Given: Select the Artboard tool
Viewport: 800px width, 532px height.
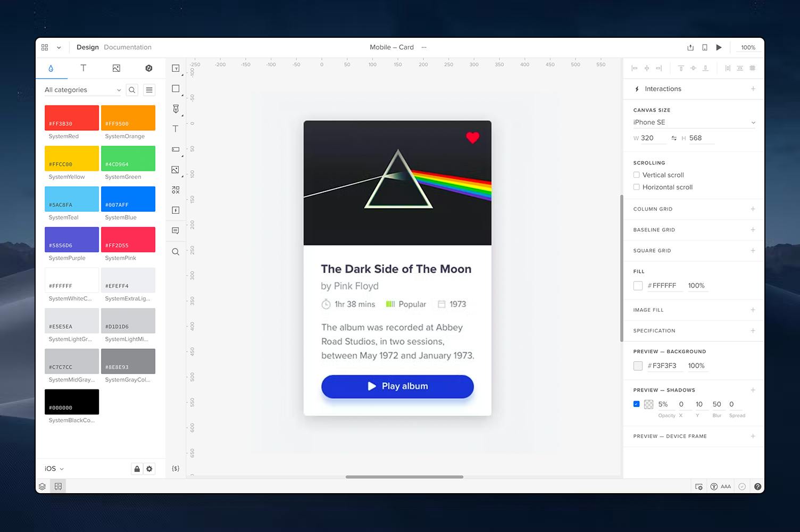Looking at the screenshot, I should coord(176,68).
